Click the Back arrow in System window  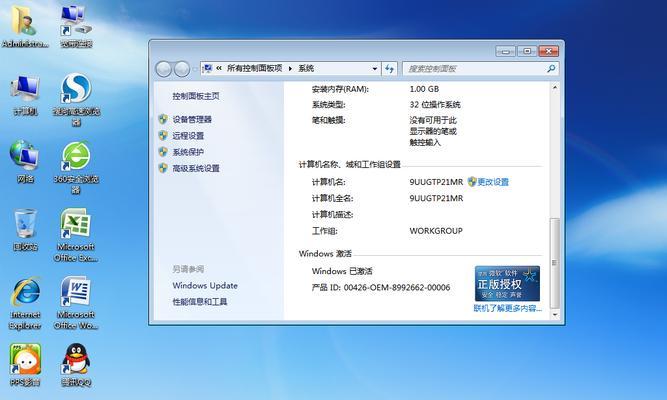164,69
